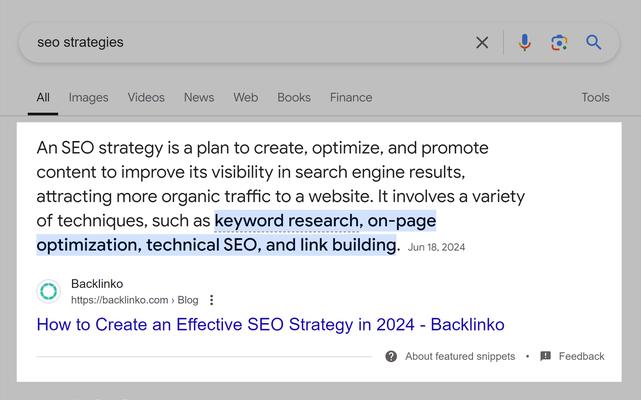Clear the search box with the X icon
Viewport: 641px width, 400px height.
482,42
